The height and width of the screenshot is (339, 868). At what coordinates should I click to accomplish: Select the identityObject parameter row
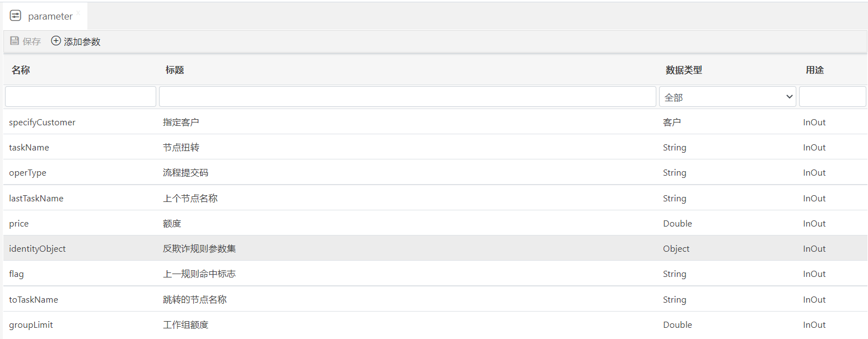(x=38, y=249)
